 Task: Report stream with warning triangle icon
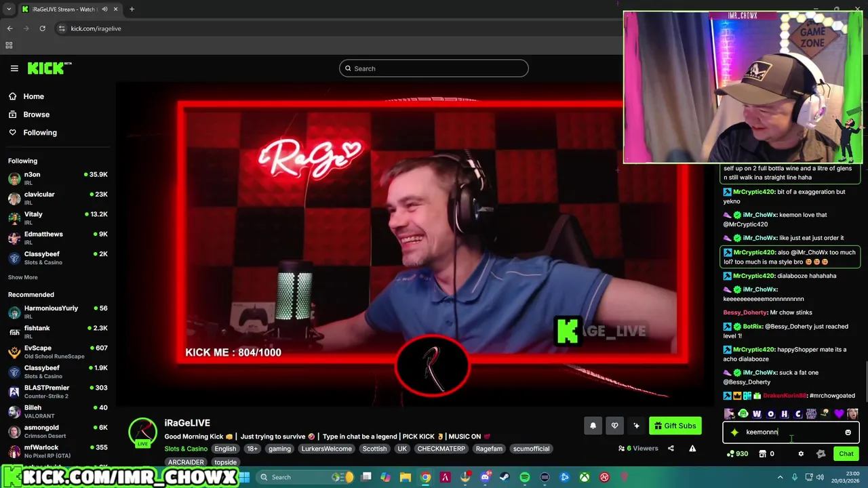[692, 448]
